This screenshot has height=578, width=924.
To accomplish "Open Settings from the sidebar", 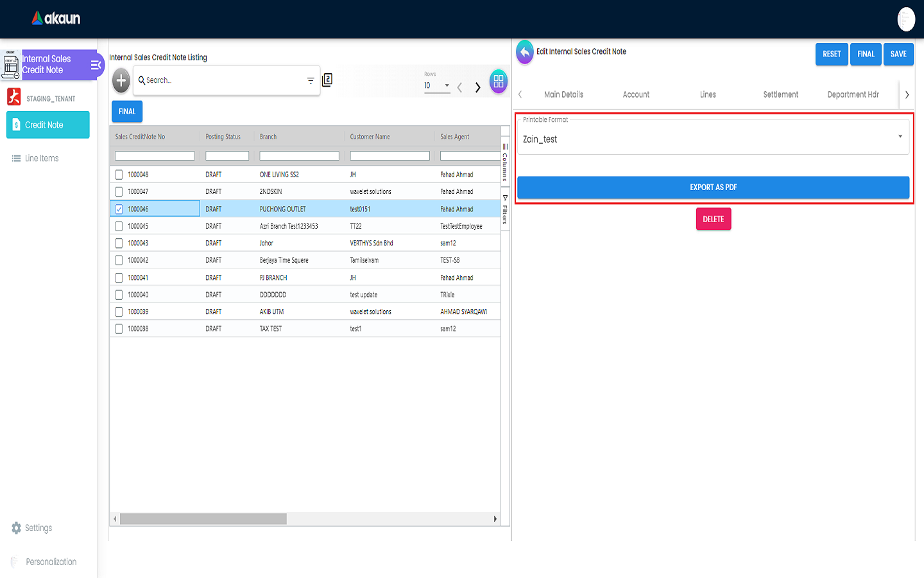I will pos(32,528).
